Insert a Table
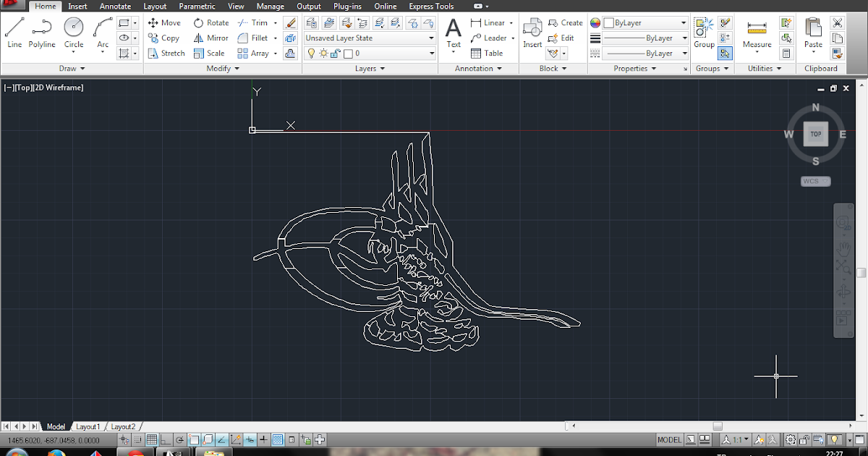Image resolution: width=868 pixels, height=456 pixels. click(x=487, y=53)
